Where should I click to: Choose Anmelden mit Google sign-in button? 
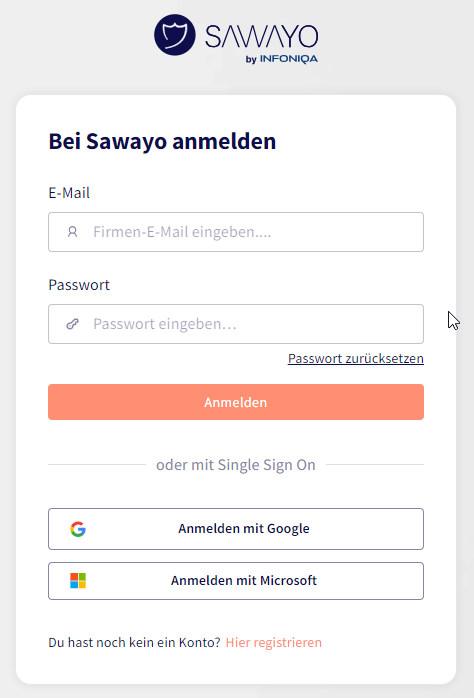coord(236,529)
